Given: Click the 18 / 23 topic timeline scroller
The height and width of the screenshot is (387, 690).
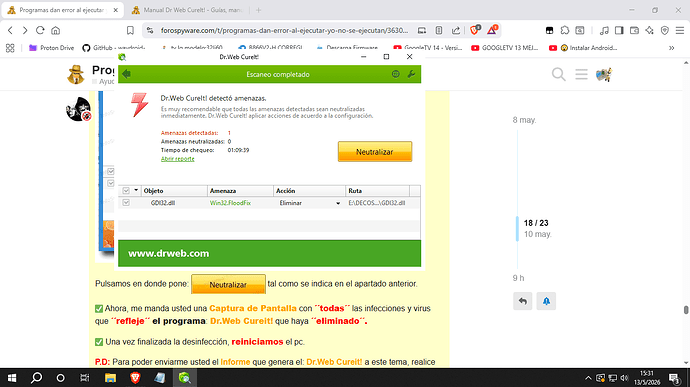Looking at the screenshot, I should [536, 228].
